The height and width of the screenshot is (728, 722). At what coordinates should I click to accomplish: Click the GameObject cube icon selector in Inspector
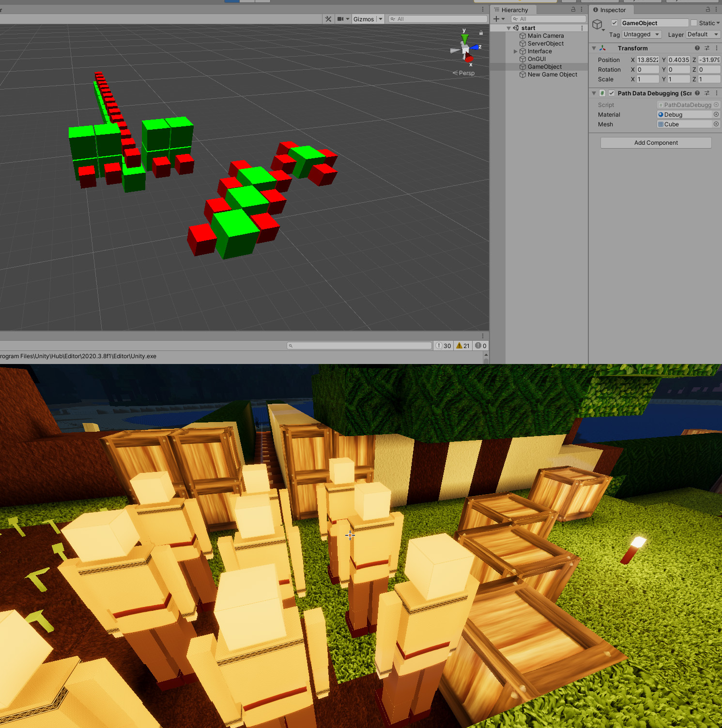coord(598,25)
